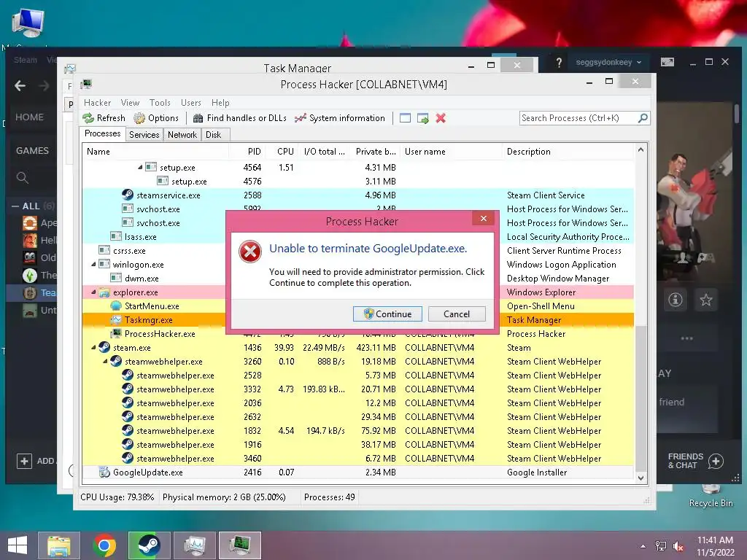Viewport: 747px width, 560px height.
Task: Select the ProcessHacker.exe process icon
Action: coord(116,333)
